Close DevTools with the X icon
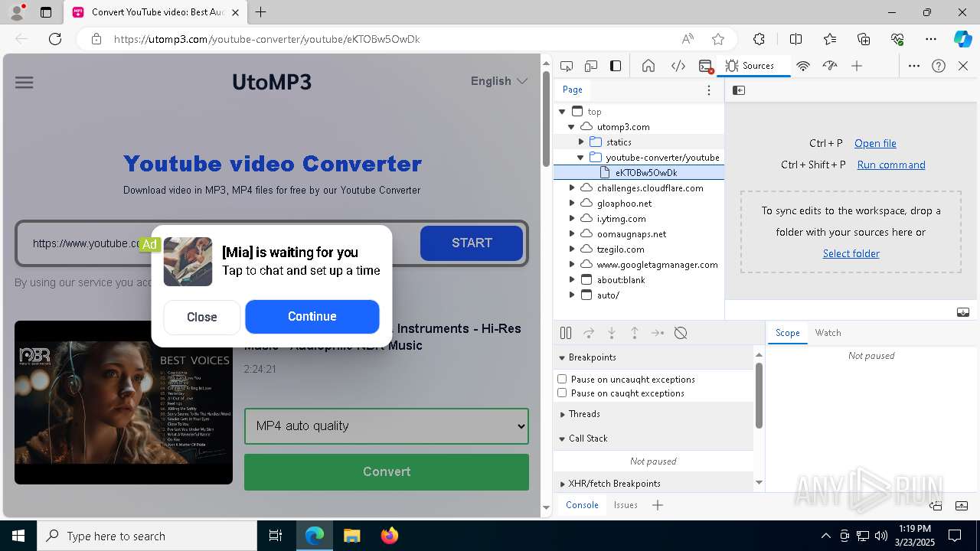The width and height of the screenshot is (980, 551). coord(963,66)
